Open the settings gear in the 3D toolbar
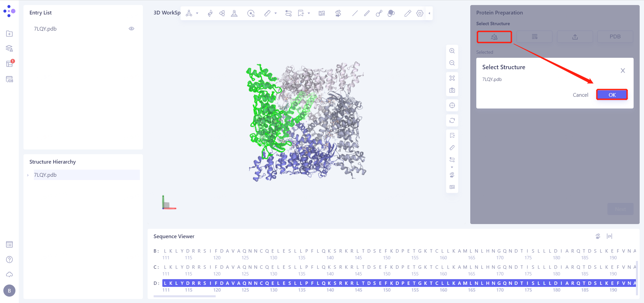Screen dimensions: 644x303 coord(420,13)
